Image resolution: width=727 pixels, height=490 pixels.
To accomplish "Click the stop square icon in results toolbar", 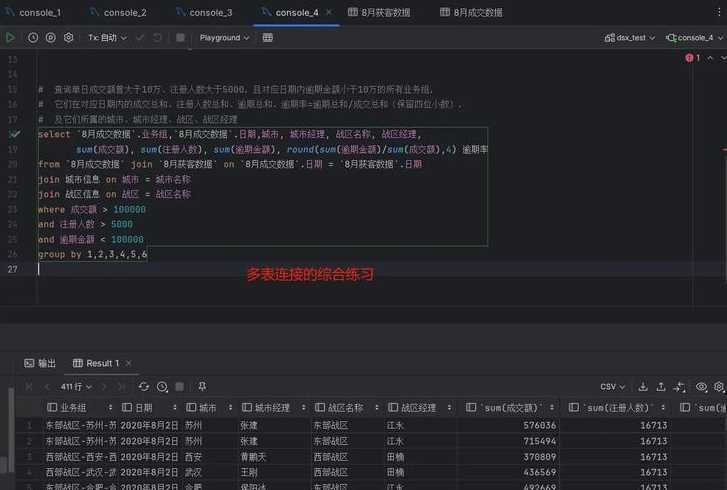I will [x=180, y=386].
